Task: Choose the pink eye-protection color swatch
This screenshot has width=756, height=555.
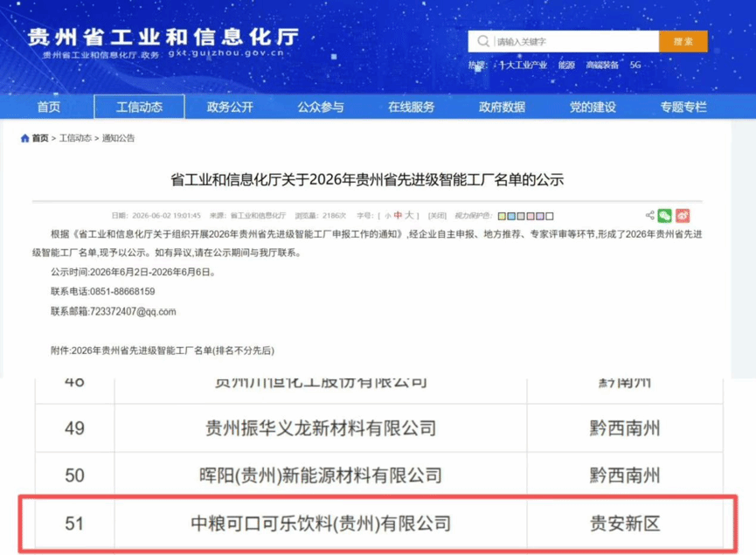Action: pyautogui.click(x=531, y=216)
